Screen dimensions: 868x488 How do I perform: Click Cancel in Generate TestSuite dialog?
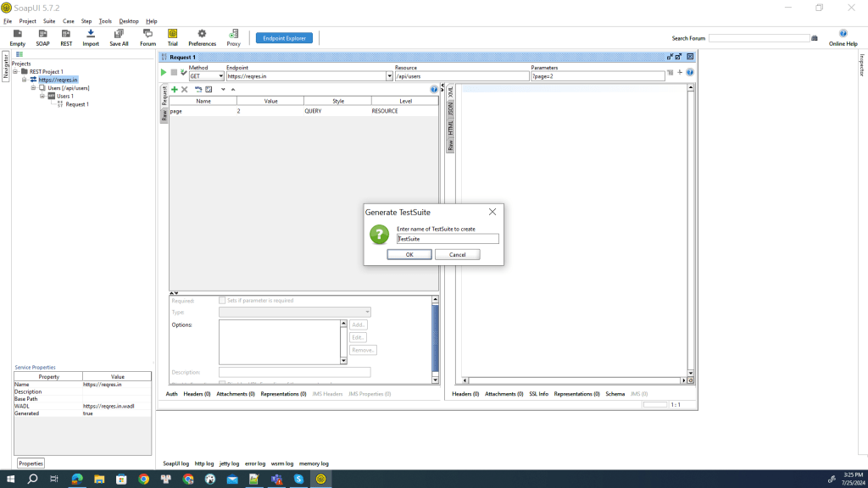click(457, 254)
